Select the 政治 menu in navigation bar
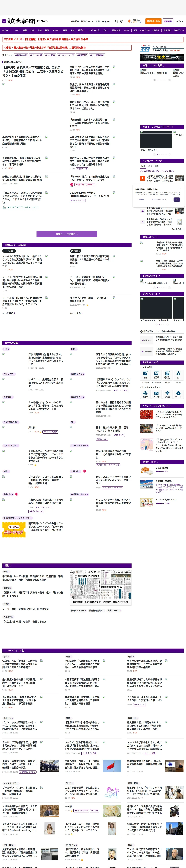 pyautogui.click(x=40, y=30)
